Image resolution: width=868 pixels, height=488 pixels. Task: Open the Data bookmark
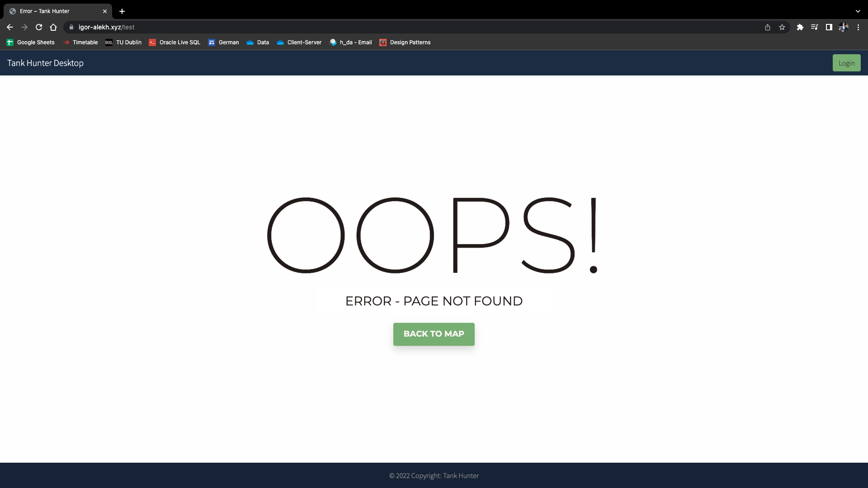click(258, 42)
